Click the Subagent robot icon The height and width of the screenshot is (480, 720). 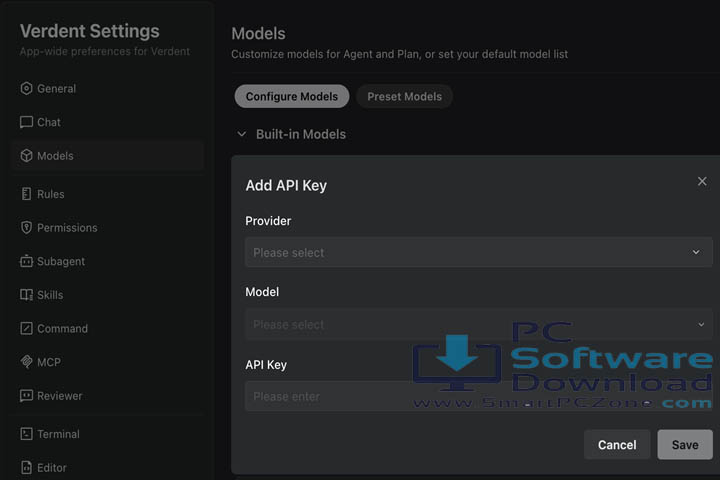point(26,261)
